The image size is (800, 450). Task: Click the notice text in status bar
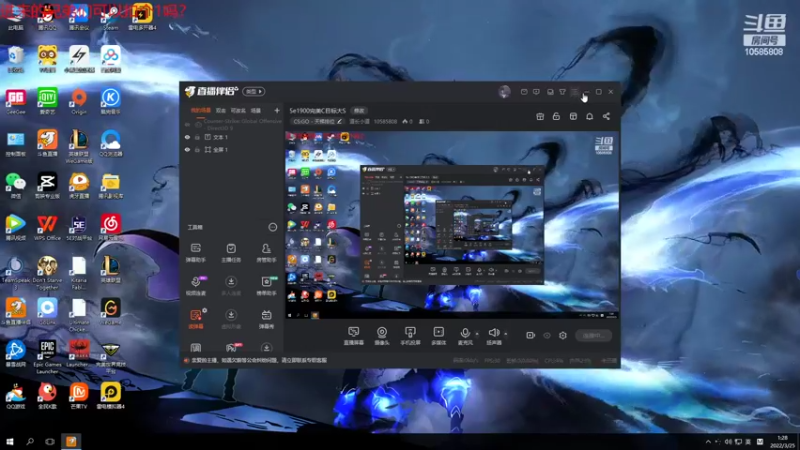click(x=259, y=360)
